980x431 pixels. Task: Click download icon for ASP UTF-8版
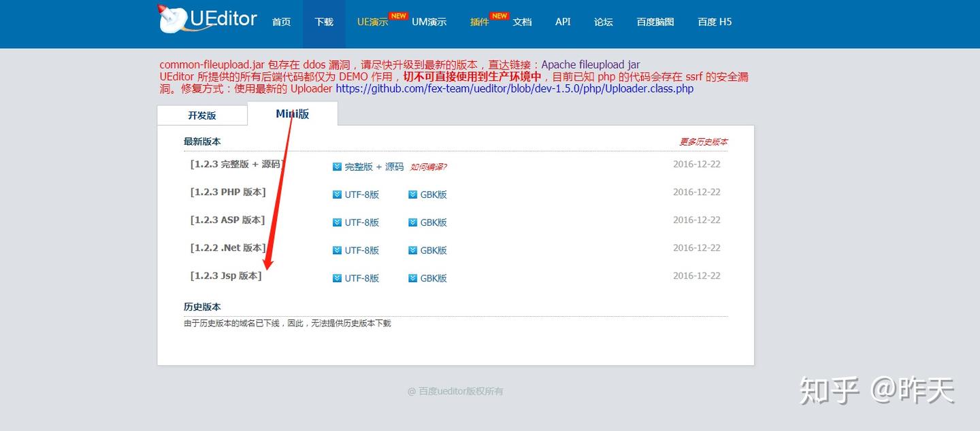click(337, 222)
